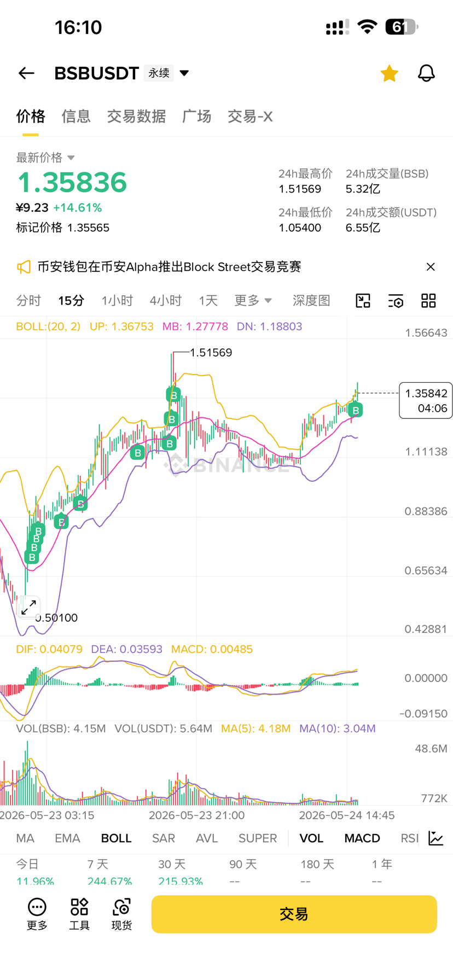Tap the Wi-Fi icon in status bar
Viewport: 453px width, 980px height.
[x=367, y=27]
